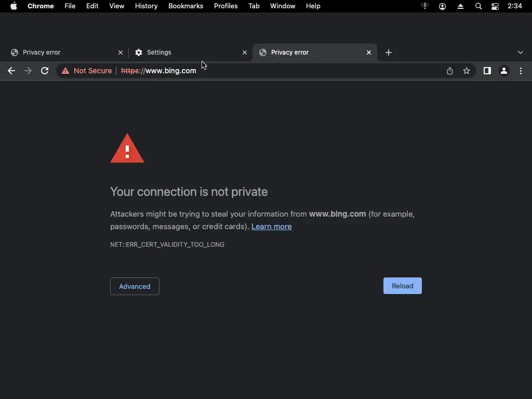Open the View menu
The height and width of the screenshot is (399, 532).
(117, 6)
